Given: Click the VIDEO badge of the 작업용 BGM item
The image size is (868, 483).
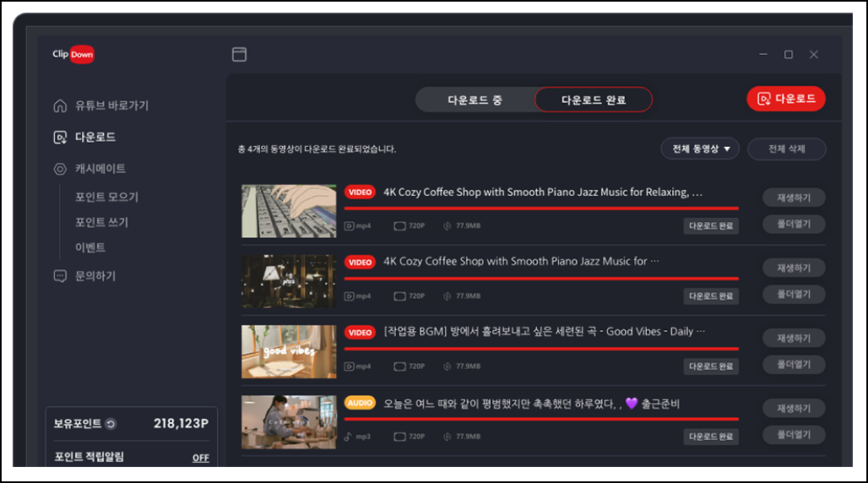Looking at the screenshot, I should pyautogui.click(x=360, y=333).
